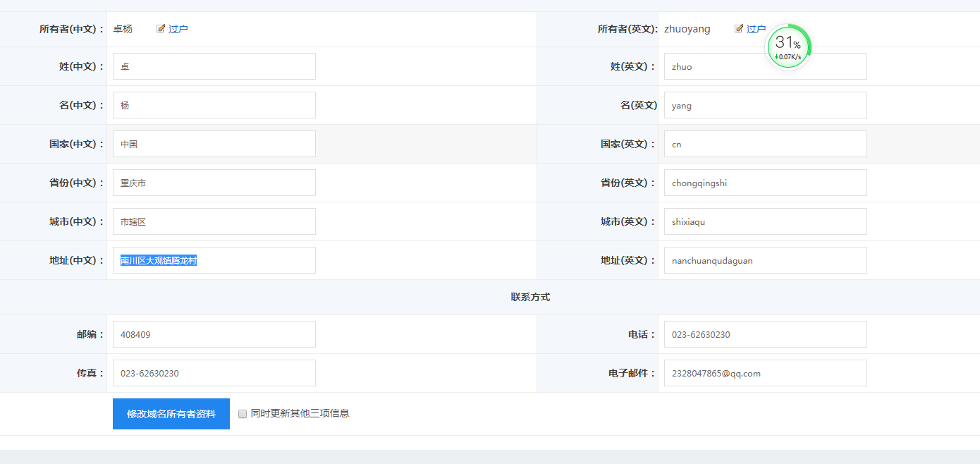Enable the 同时更新其他三项信息 checkbox

click(243, 414)
